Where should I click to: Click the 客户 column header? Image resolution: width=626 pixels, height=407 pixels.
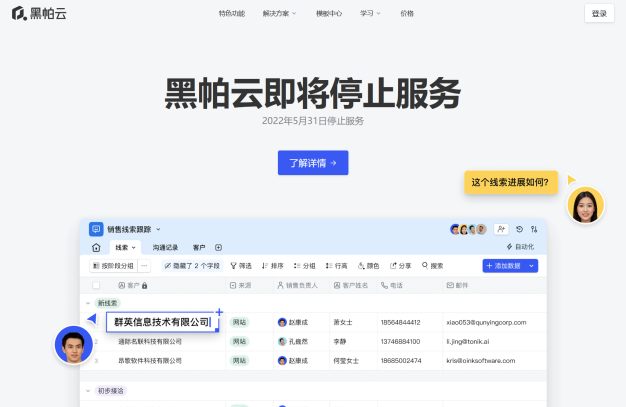point(133,285)
